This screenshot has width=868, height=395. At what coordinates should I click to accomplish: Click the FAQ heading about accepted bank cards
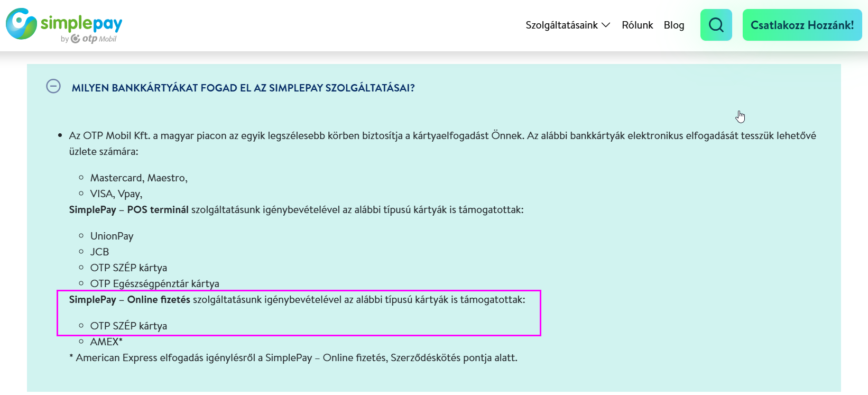(x=243, y=88)
